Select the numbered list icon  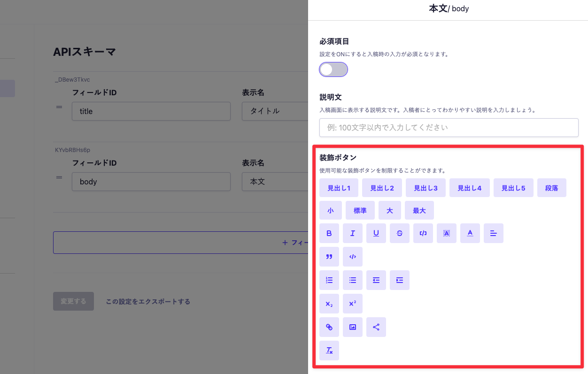[329, 280]
